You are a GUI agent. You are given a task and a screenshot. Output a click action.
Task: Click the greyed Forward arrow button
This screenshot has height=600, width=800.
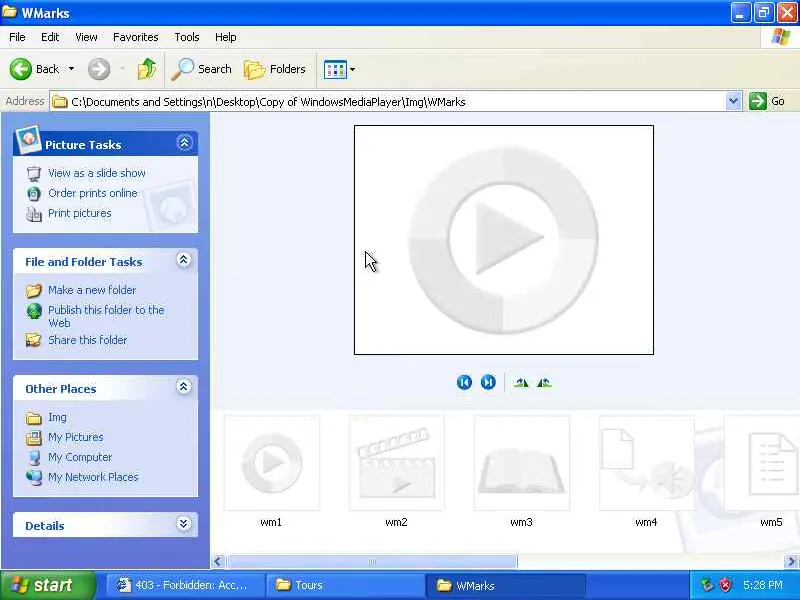99,69
